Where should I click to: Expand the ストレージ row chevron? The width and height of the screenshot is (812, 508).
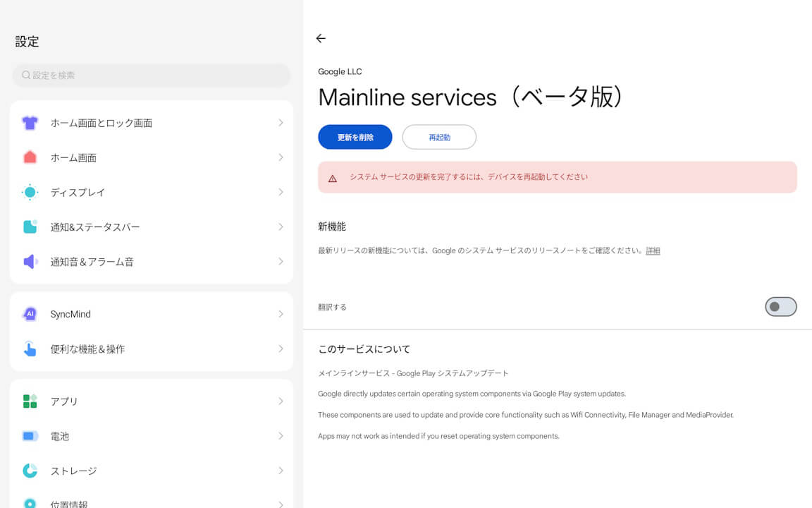[281, 471]
